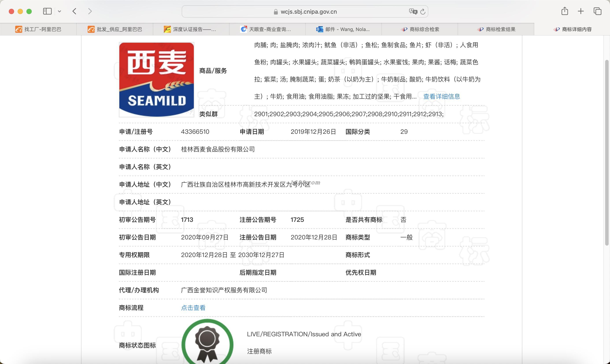Click the Safari sidebar toggle icon
Image resolution: width=610 pixels, height=364 pixels.
click(x=47, y=11)
